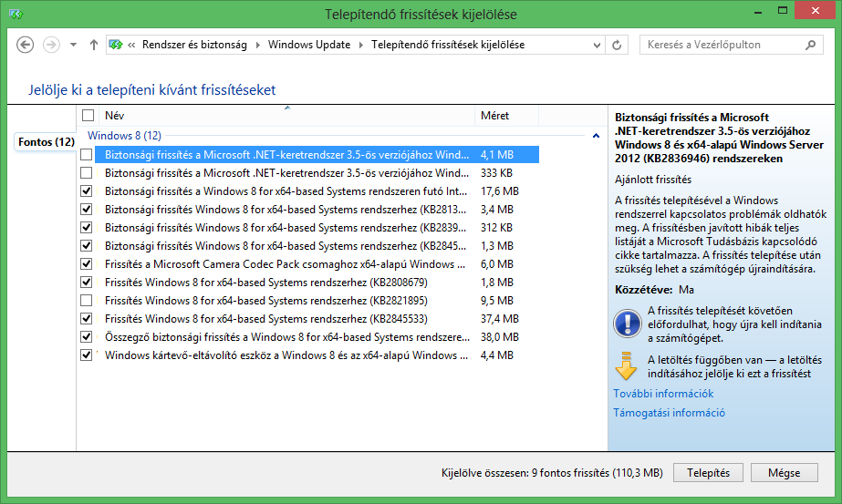This screenshot has width=842, height=504.
Task: Uncheck the Microsoft Camera Codec Pack update
Action: pos(87,264)
